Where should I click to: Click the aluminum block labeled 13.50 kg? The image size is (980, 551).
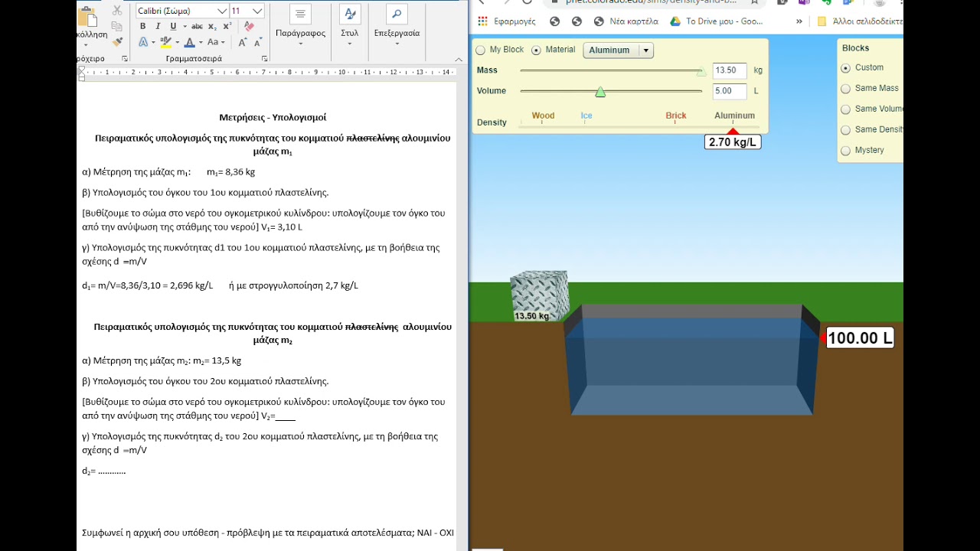[540, 296]
